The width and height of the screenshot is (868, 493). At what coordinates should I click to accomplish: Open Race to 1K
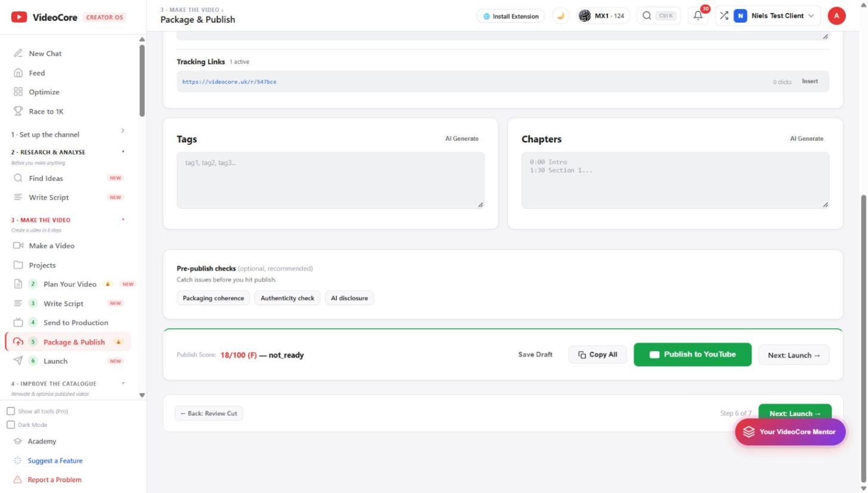(x=46, y=111)
